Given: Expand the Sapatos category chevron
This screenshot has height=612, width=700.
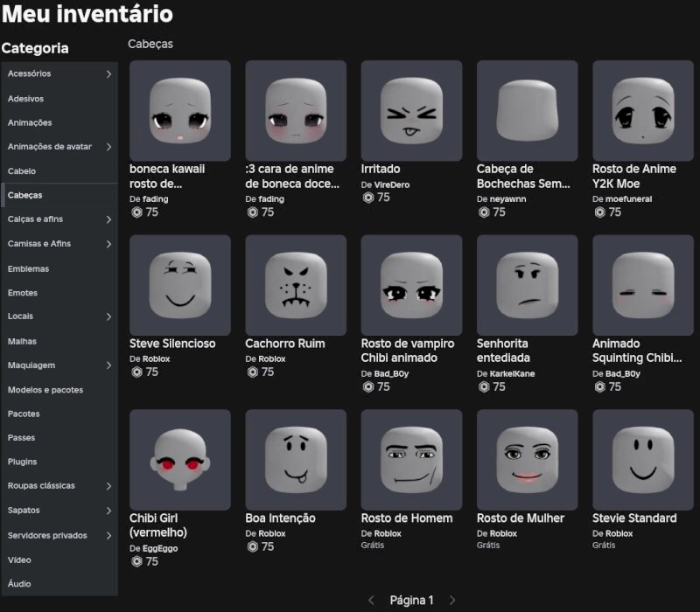Looking at the screenshot, I should tap(108, 511).
